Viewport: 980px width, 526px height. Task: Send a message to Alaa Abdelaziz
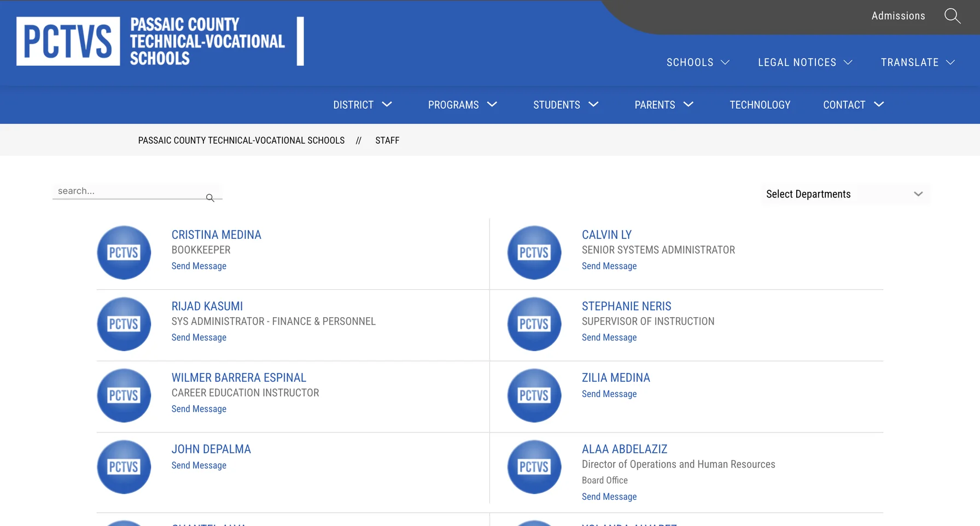pyautogui.click(x=609, y=496)
